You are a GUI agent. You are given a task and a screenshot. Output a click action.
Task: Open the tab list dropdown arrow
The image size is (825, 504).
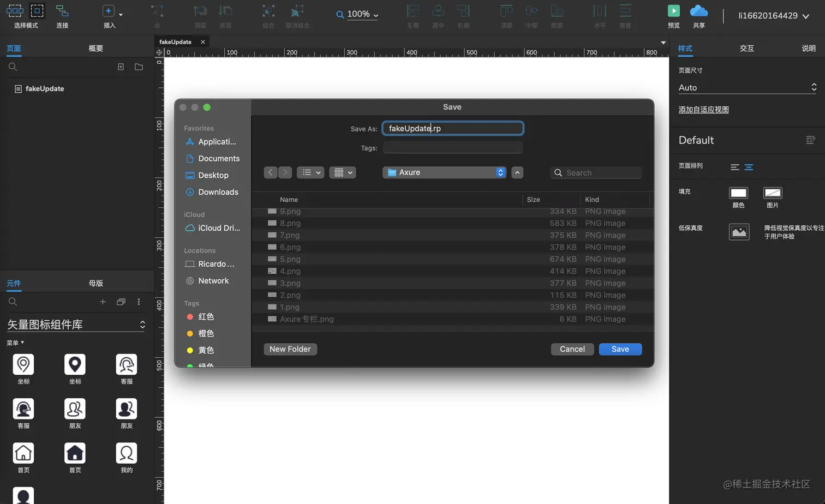(663, 42)
